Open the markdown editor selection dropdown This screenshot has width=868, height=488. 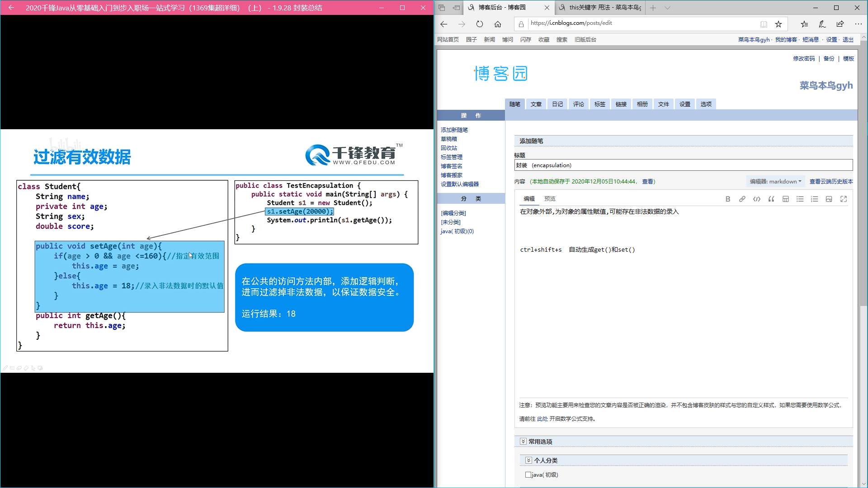(x=775, y=182)
